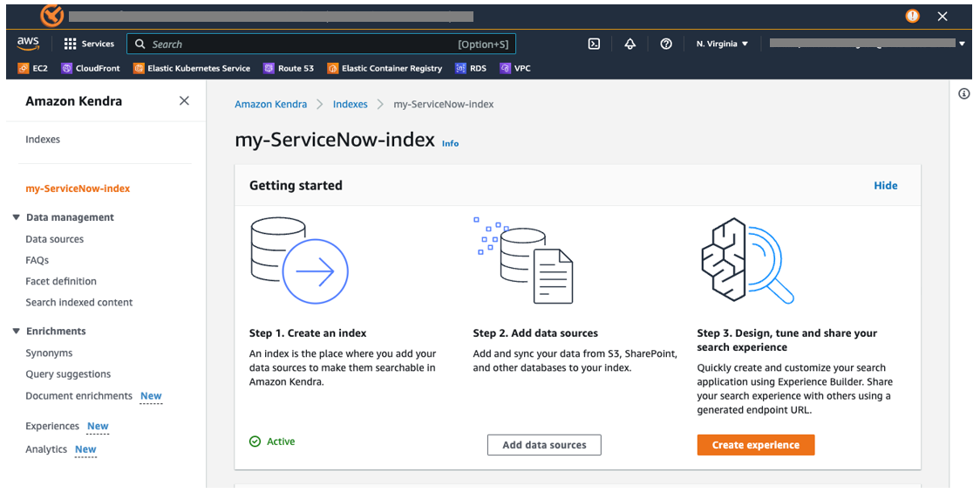980x500 pixels.
Task: Click the orange alert icon in top bar
Action: click(x=913, y=17)
